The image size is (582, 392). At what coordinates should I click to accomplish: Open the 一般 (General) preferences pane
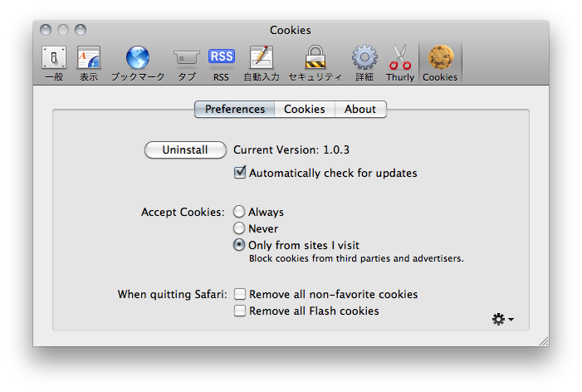pos(54,63)
